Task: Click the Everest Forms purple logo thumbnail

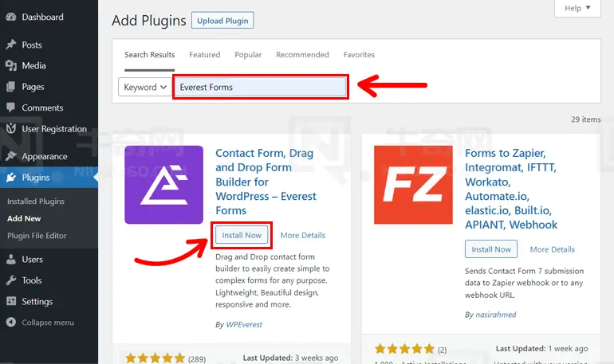Action: 163,185
